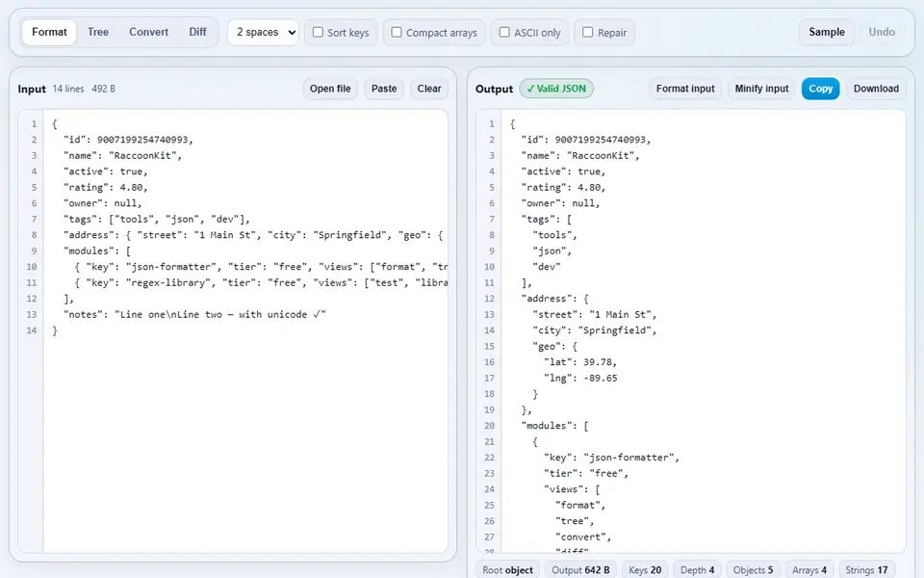Open the 2 spaces indentation dropdown
Image resolution: width=924 pixels, height=578 pixels.
click(264, 33)
